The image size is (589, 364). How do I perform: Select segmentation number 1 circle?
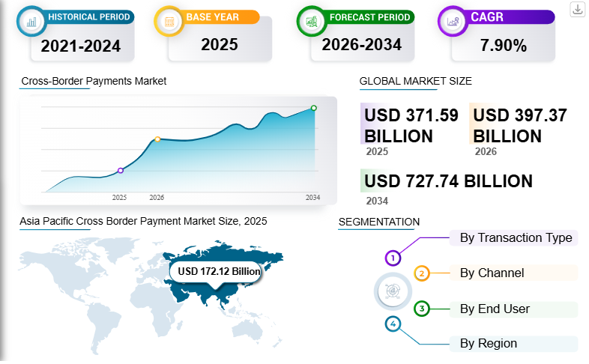393,258
